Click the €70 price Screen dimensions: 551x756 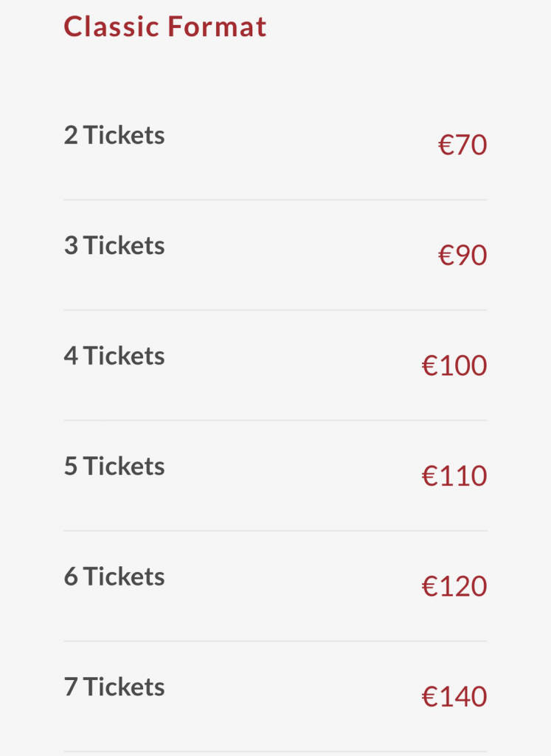point(462,145)
